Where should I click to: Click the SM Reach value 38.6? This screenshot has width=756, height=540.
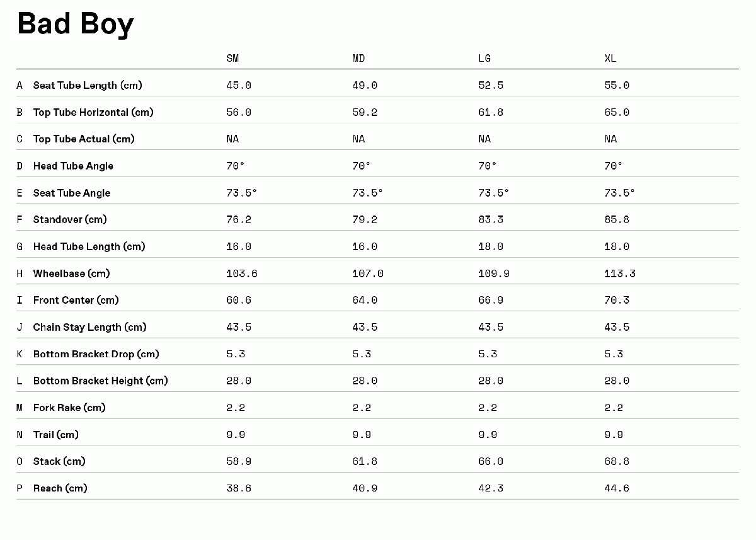(x=239, y=488)
